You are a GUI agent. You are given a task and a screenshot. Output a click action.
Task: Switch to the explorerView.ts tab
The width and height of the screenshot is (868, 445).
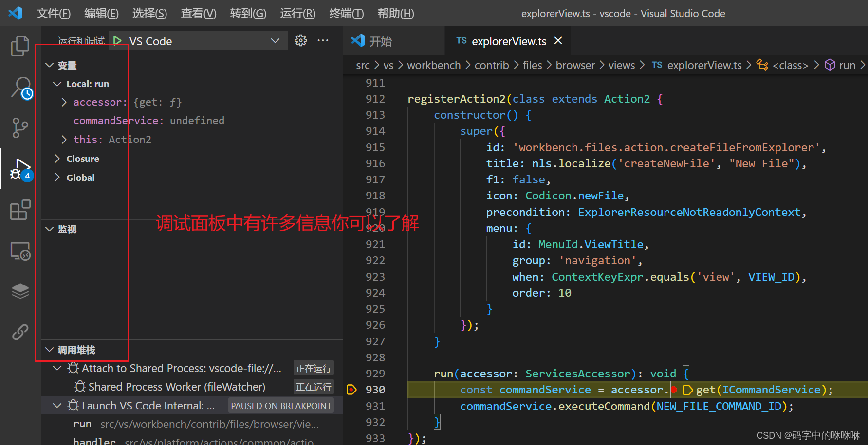coord(507,41)
